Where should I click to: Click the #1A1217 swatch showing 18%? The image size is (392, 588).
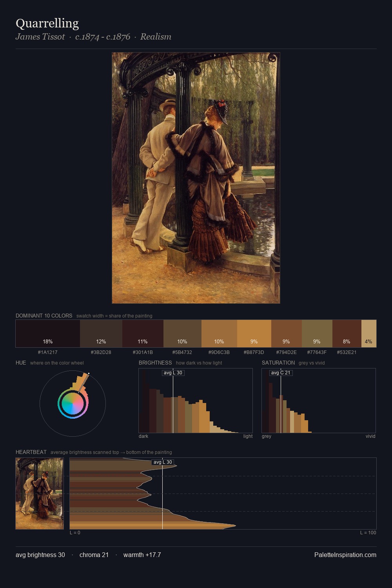click(48, 334)
